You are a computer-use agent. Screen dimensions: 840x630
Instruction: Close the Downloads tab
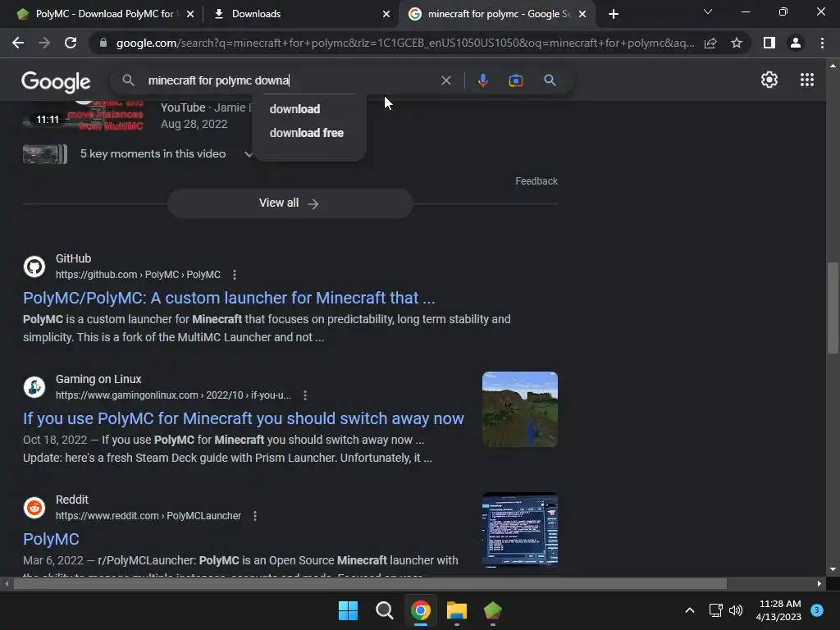[386, 14]
